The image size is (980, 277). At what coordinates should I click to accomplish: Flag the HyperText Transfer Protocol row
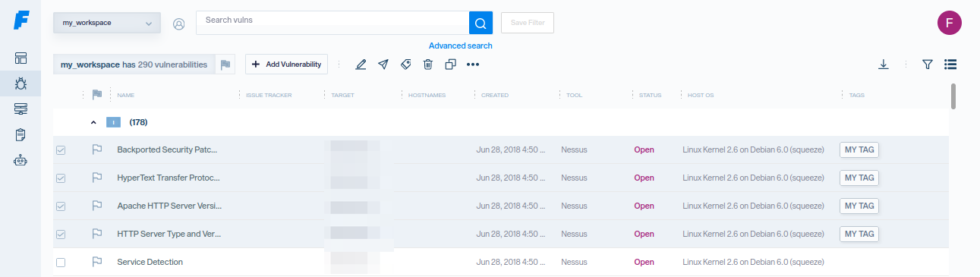coord(97,178)
